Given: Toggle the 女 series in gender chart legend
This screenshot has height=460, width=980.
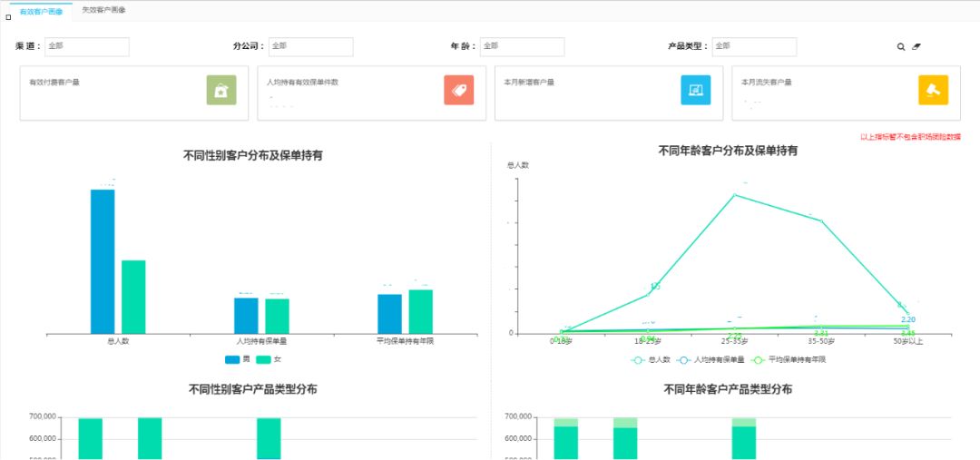Looking at the screenshot, I should [269, 359].
